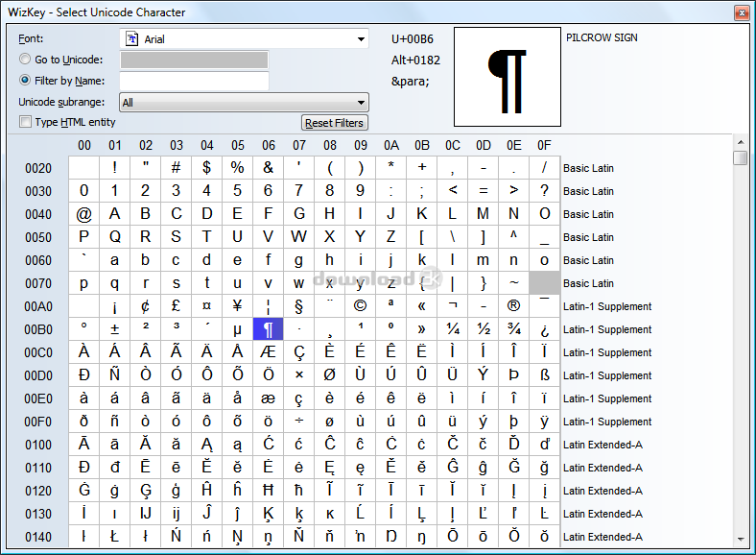Enable the Go to Unicode radio button
The height and width of the screenshot is (555, 756).
coord(25,60)
